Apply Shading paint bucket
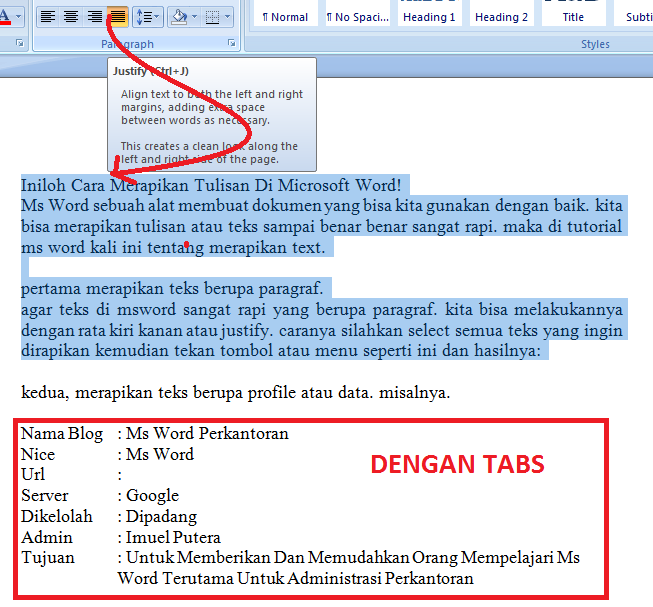This screenshot has width=653, height=607. pyautogui.click(x=179, y=17)
